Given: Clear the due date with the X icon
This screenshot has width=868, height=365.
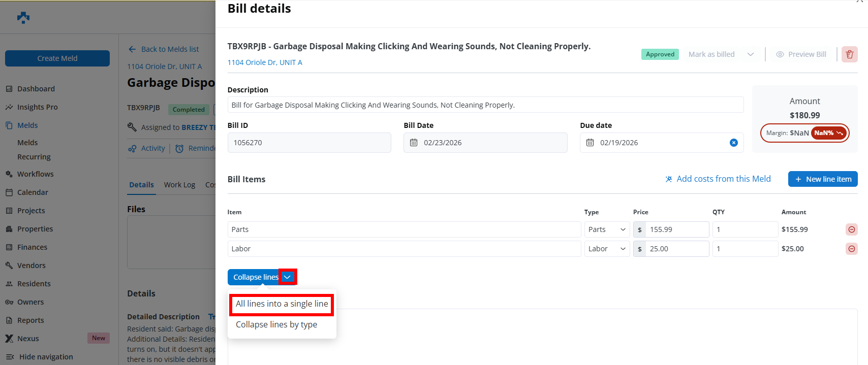Looking at the screenshot, I should click(x=733, y=143).
